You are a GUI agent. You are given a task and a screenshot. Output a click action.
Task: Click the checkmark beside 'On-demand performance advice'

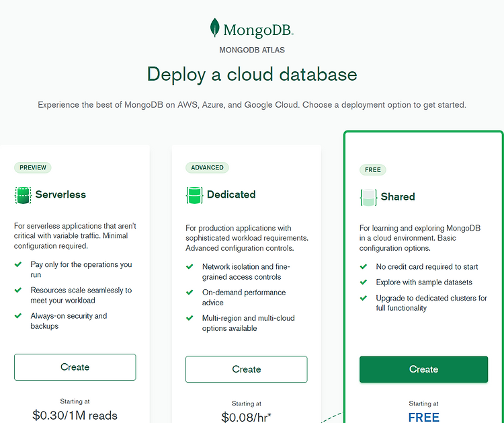190,293
